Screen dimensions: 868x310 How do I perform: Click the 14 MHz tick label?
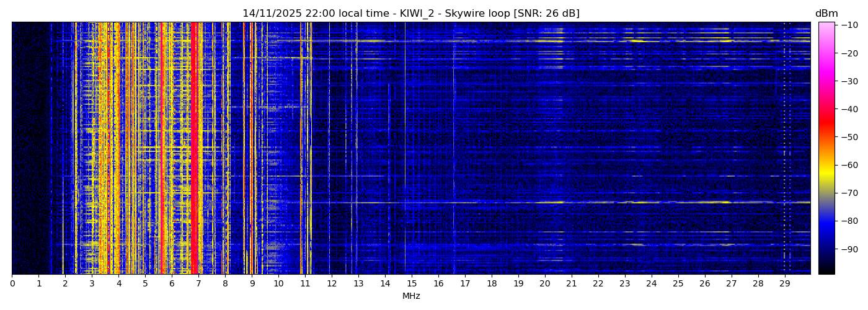tap(385, 284)
